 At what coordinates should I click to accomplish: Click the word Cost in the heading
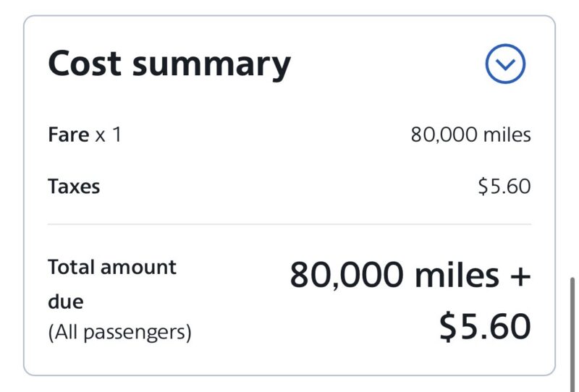click(x=85, y=64)
